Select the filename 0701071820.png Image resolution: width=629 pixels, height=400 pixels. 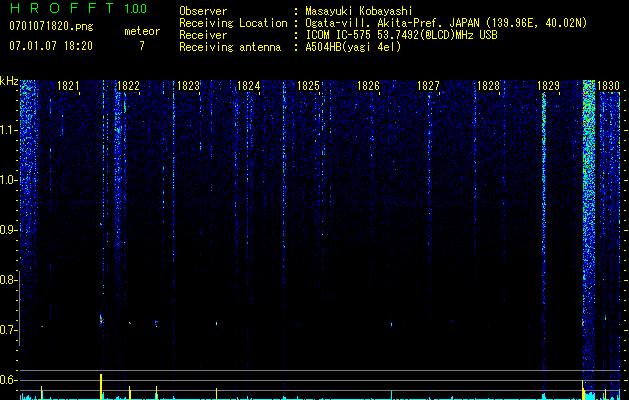point(51,26)
